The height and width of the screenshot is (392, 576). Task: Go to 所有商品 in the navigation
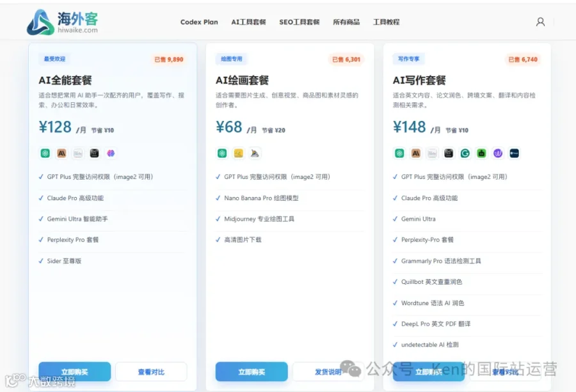pos(346,22)
